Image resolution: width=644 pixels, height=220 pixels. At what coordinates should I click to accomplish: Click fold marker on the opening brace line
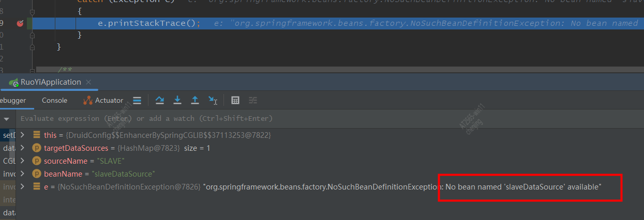point(32,11)
